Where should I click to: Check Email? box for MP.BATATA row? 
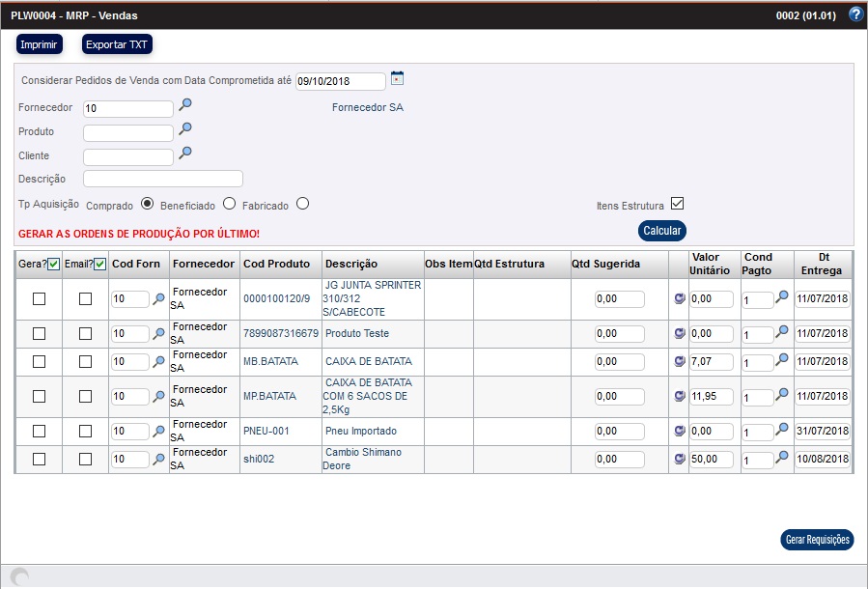click(85, 396)
